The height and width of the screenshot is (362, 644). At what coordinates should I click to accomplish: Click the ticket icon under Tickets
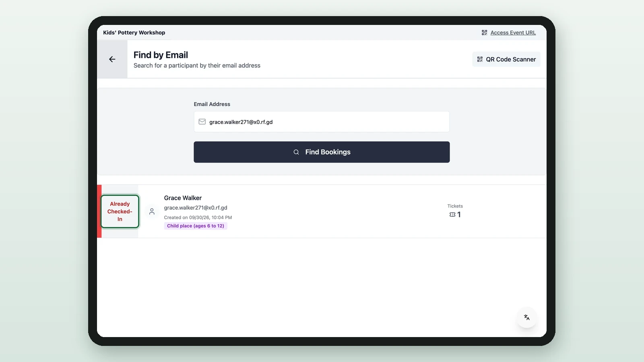tap(452, 215)
